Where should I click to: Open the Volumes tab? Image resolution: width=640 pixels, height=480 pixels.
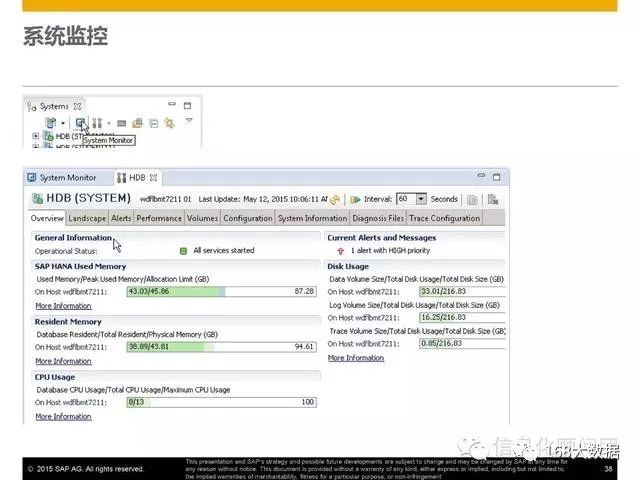click(202, 218)
